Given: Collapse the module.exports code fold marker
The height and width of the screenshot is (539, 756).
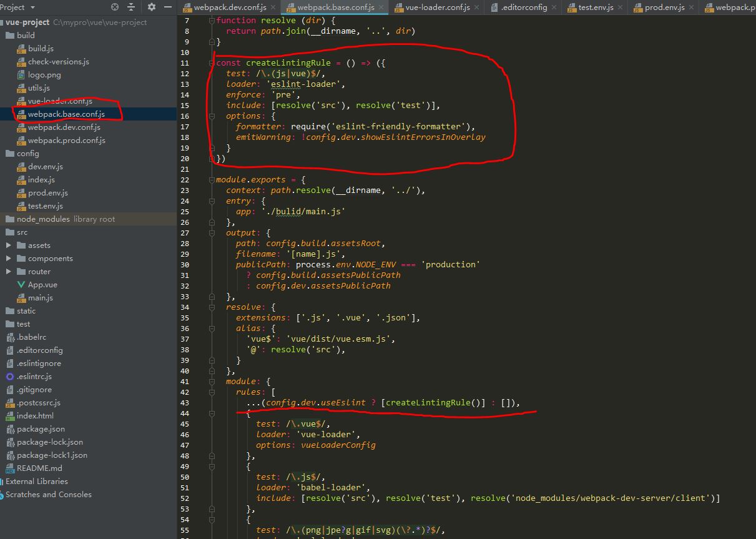Looking at the screenshot, I should pyautogui.click(x=212, y=180).
